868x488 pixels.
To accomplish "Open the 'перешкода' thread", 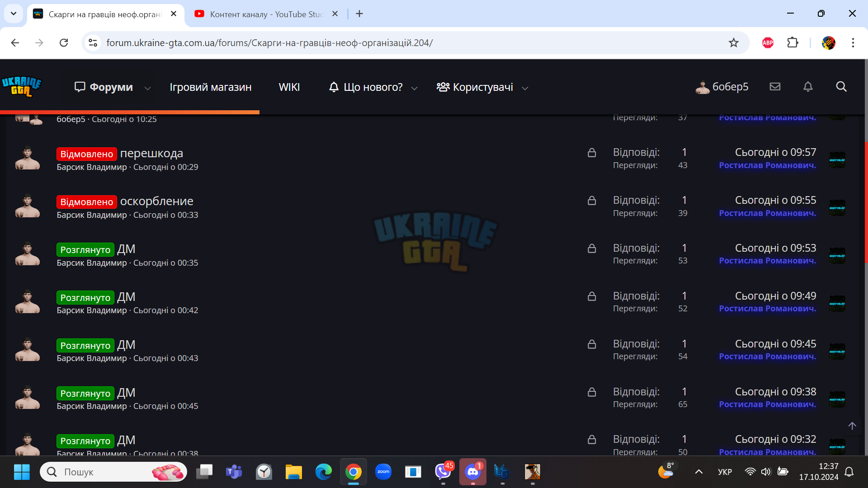I will coord(151,153).
